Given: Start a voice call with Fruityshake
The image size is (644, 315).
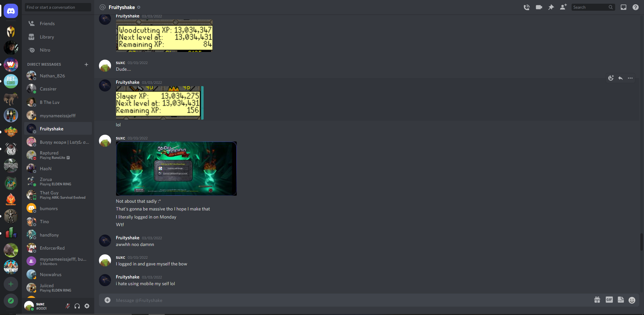Looking at the screenshot, I should point(527,7).
